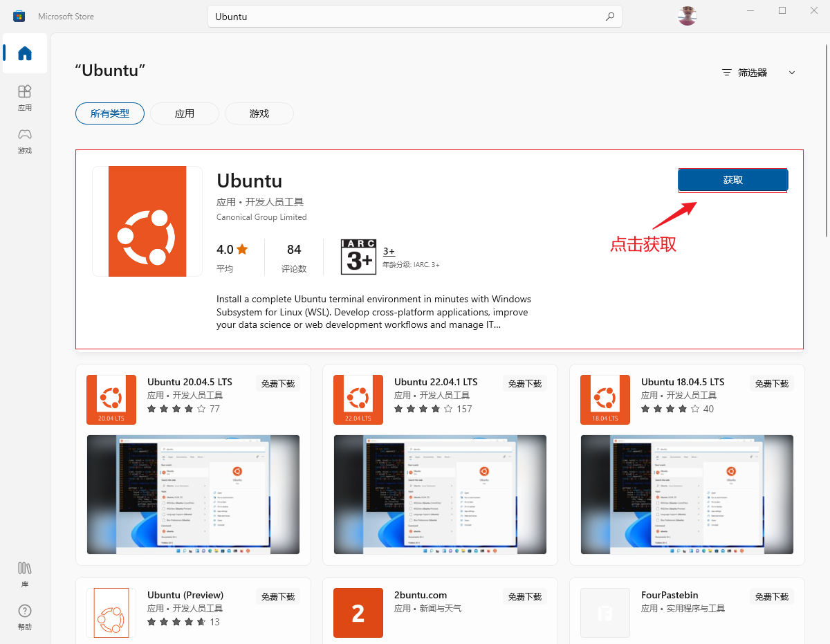Click the large Ubuntu app logo
830x644 pixels.
147,221
